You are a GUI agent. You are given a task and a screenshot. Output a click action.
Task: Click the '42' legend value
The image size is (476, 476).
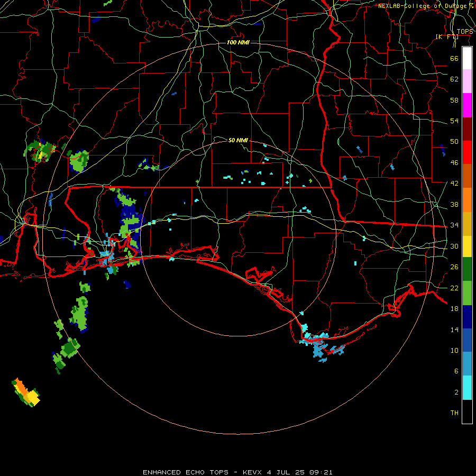[x=454, y=184]
